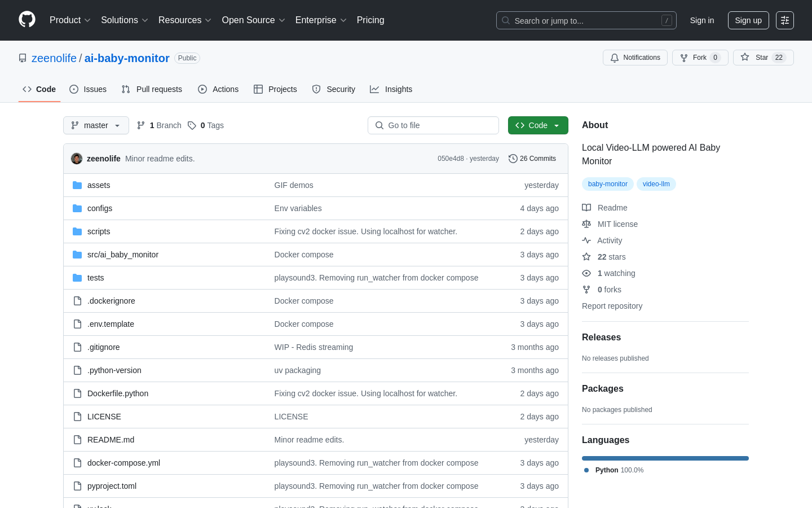The image size is (812, 508).
Task: View the 26 Commits history
Action: tap(532, 159)
